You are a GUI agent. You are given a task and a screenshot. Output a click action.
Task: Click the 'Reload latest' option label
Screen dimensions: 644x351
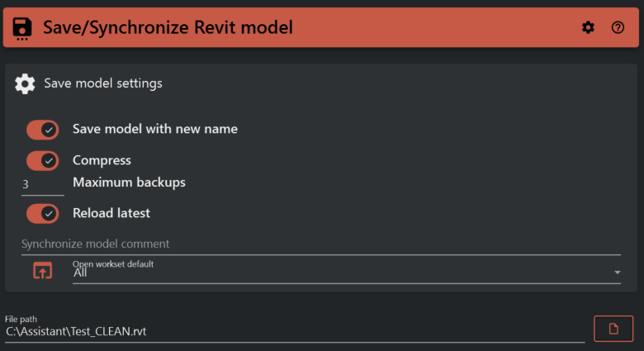click(x=111, y=213)
